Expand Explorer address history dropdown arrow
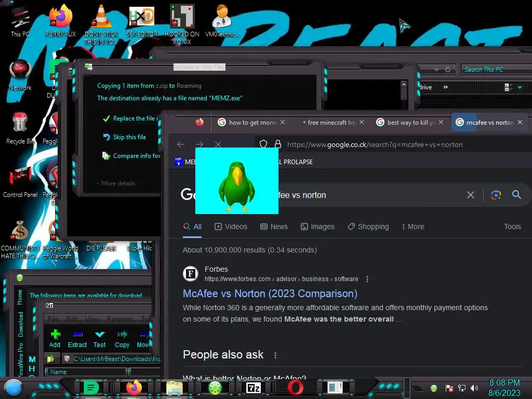This screenshot has height=399, width=532. (x=436, y=70)
